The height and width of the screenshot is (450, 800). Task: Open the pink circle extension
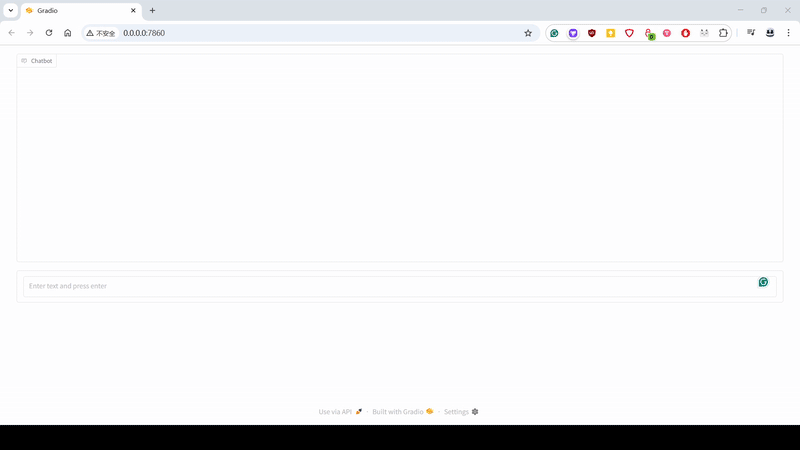[667, 33]
